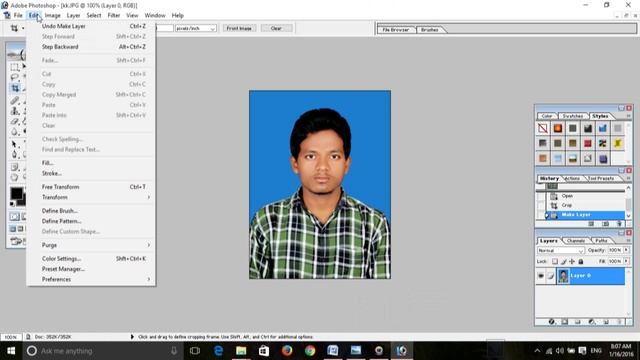Open the Crop tool preset picker arrow
The width and height of the screenshot is (640, 360).
pos(23,28)
